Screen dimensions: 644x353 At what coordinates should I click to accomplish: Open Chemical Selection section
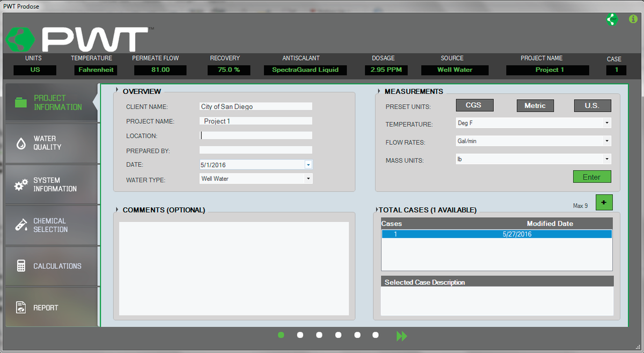click(52, 225)
